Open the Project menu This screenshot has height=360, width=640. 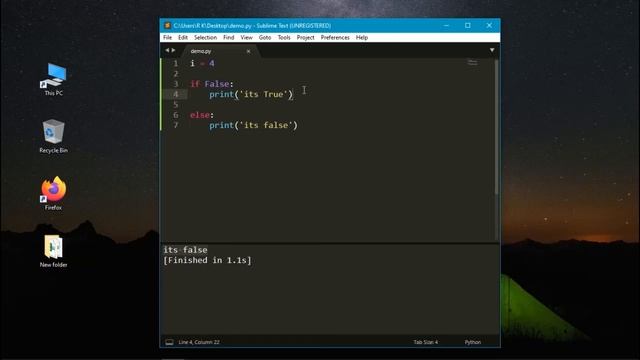tap(305, 38)
